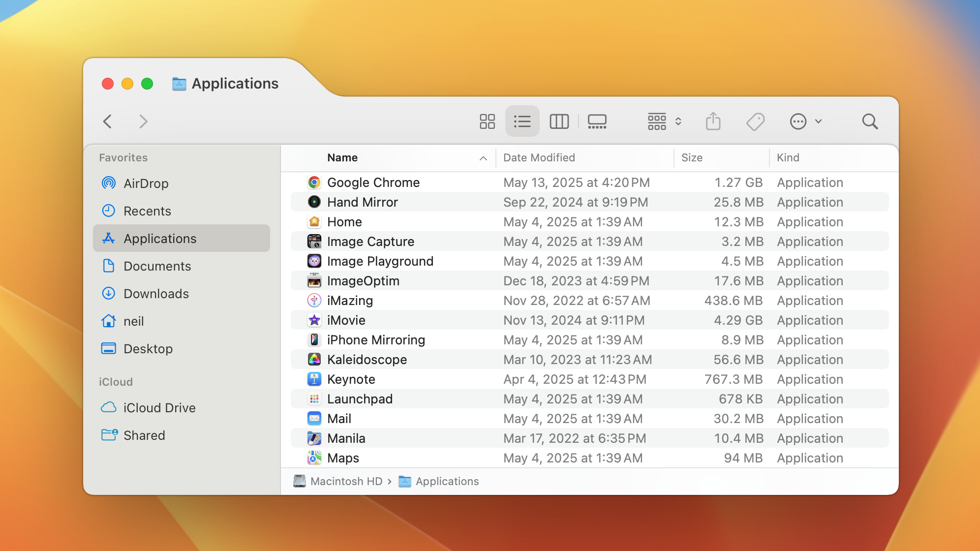
Task: Select the Kaleidoscope app icon
Action: [x=314, y=360]
